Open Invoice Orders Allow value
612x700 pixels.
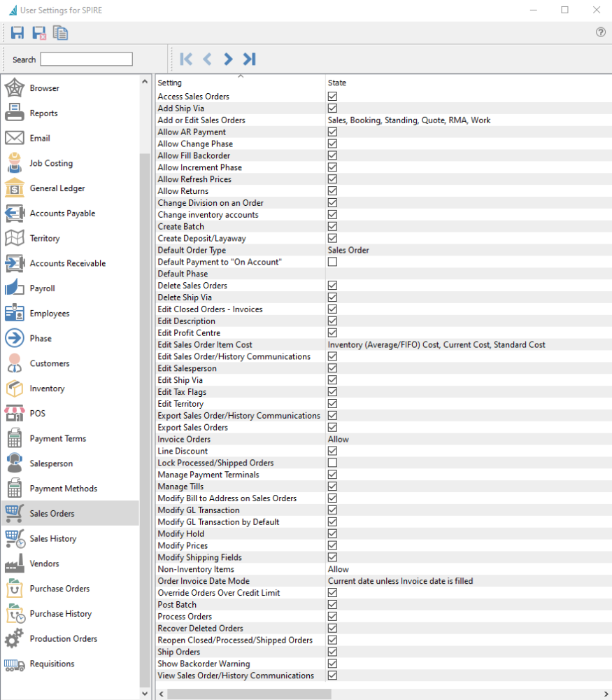pyautogui.click(x=338, y=440)
